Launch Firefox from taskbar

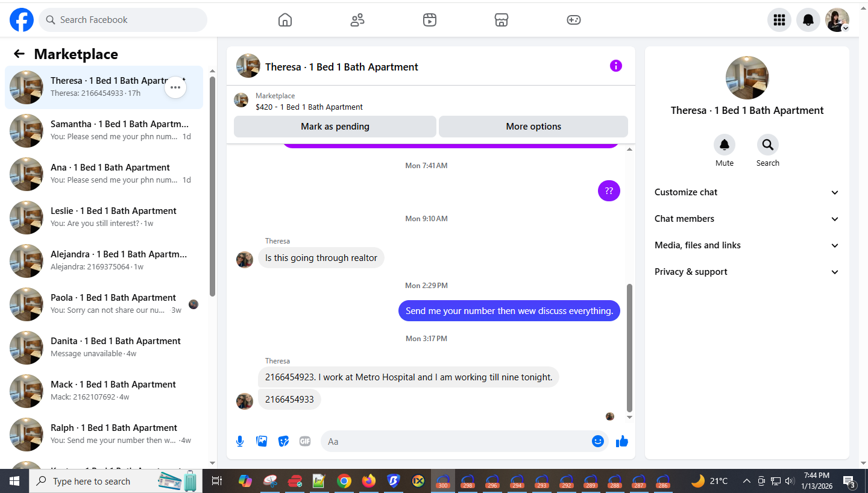click(369, 481)
